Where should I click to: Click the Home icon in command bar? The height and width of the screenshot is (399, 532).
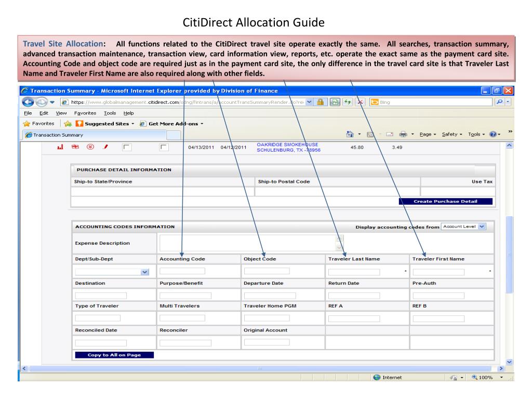click(x=350, y=135)
